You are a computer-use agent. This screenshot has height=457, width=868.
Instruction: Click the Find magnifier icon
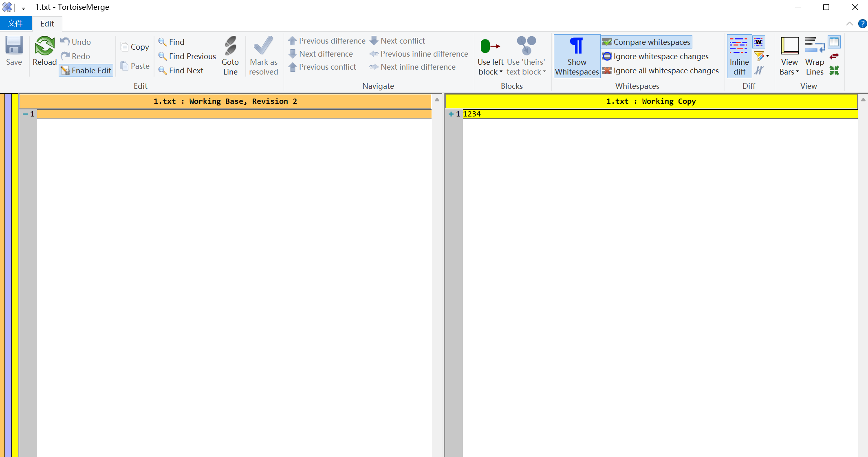(x=163, y=42)
